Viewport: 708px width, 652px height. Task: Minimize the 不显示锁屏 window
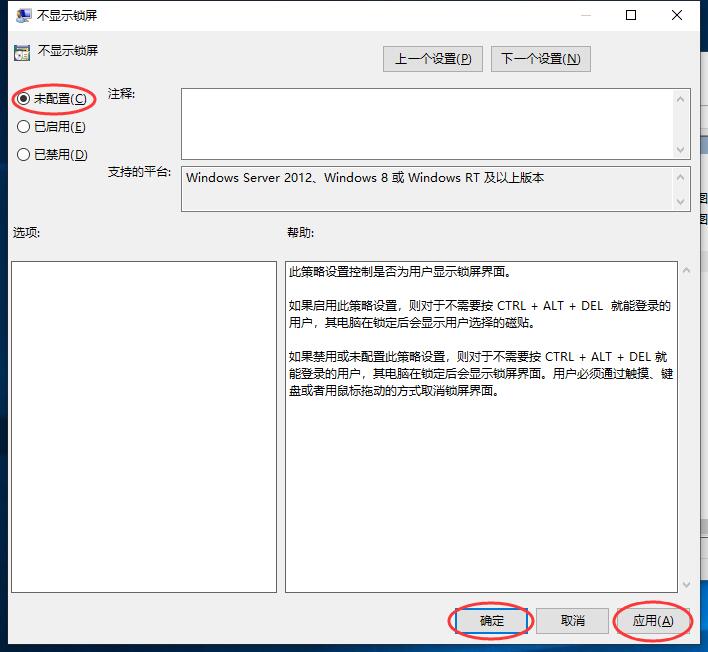[586, 15]
